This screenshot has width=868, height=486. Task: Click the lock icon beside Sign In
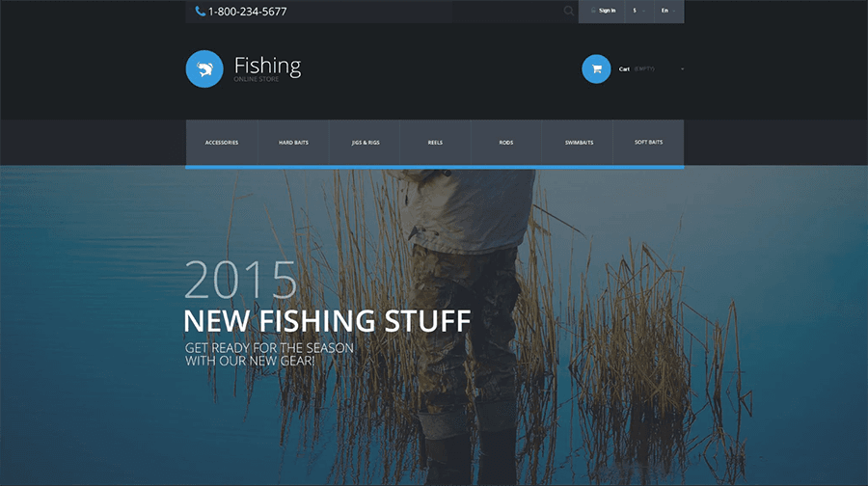[x=593, y=11]
